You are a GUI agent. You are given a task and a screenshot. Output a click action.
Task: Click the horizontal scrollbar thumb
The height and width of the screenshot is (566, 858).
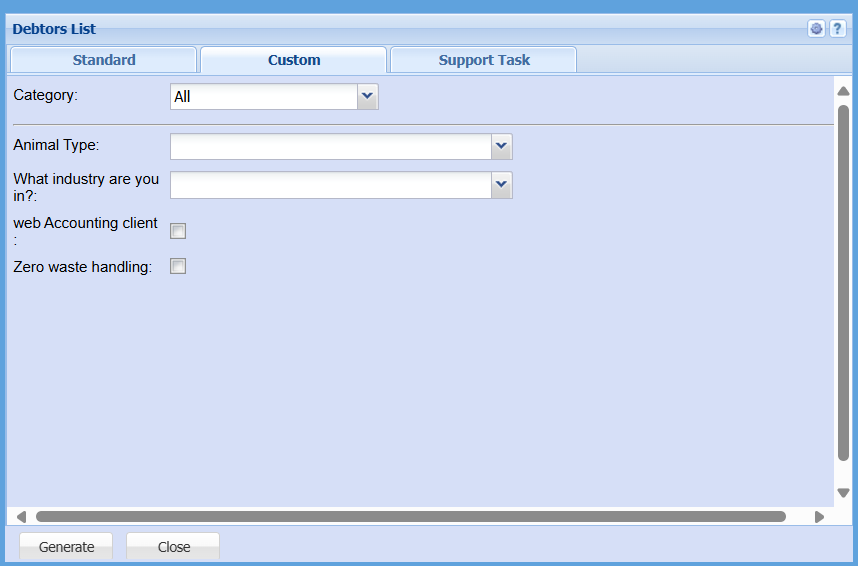(x=410, y=517)
